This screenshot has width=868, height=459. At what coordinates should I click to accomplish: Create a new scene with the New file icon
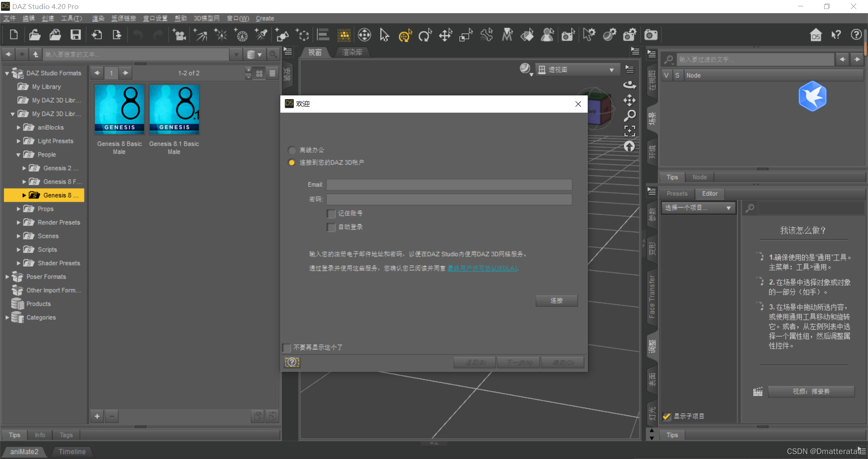tap(14, 35)
